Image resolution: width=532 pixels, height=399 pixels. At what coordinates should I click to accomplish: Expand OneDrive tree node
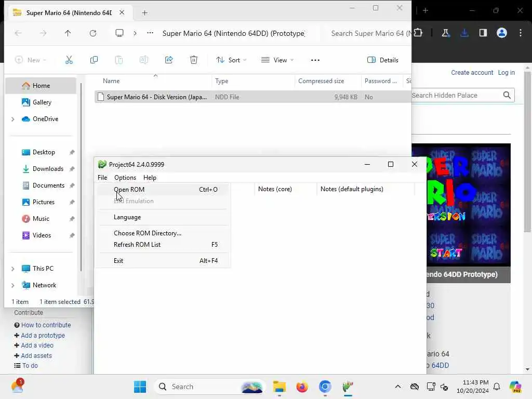[13, 119]
